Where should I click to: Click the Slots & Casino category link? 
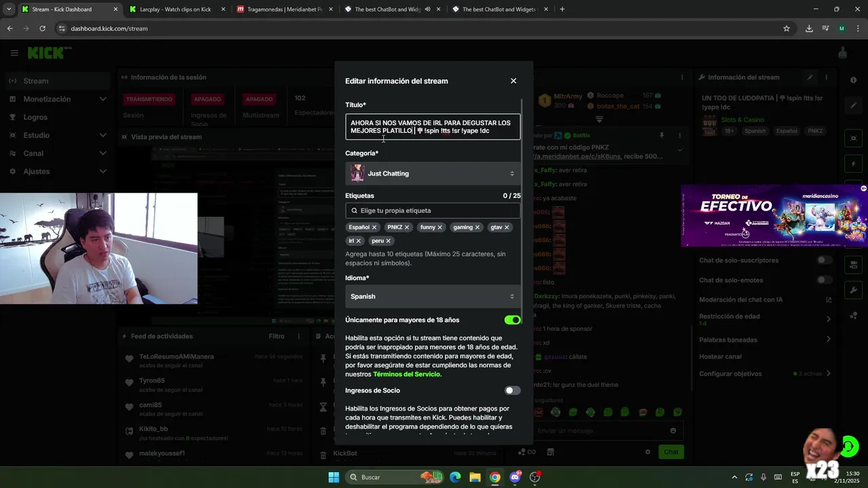click(742, 120)
